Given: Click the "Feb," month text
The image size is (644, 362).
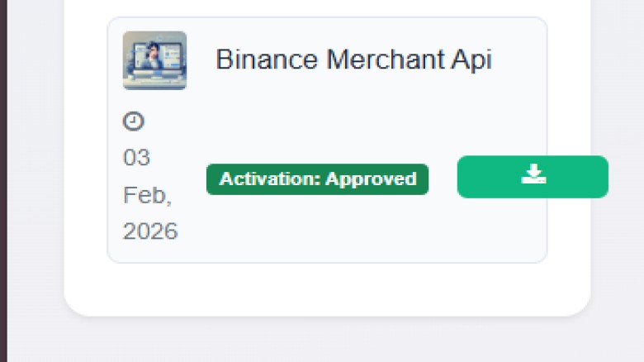Looking at the screenshot, I should click(x=147, y=195).
